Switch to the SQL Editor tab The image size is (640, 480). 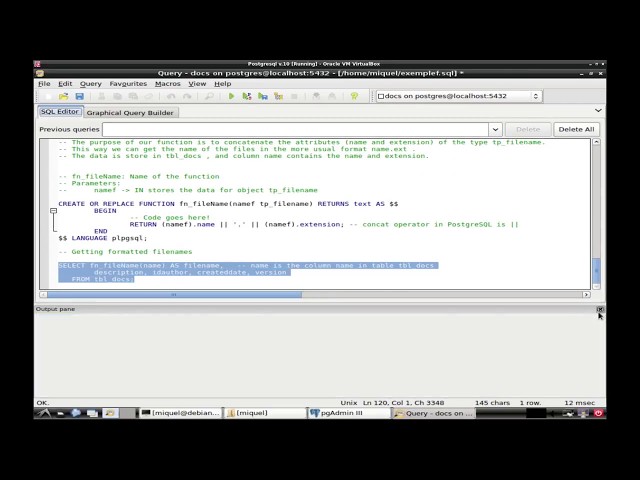coord(60,112)
